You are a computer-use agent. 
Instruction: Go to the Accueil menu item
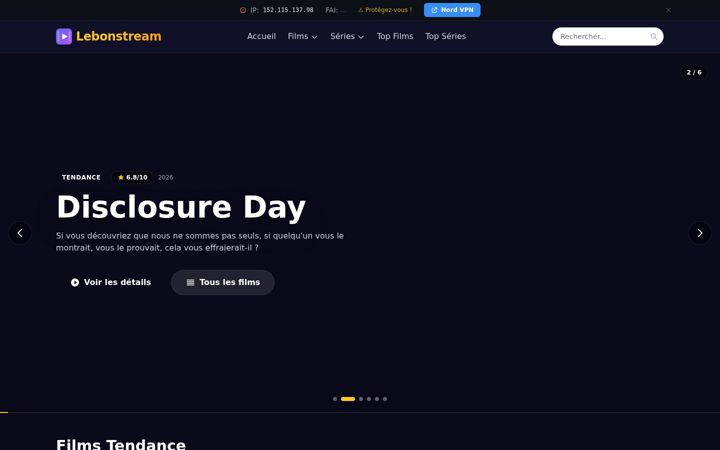coord(261,36)
